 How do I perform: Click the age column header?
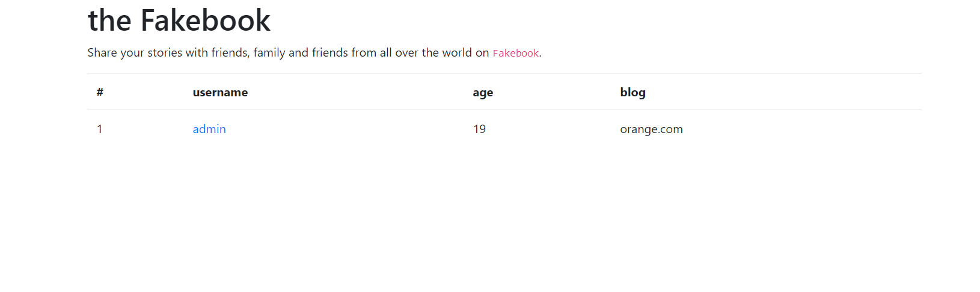[483, 92]
